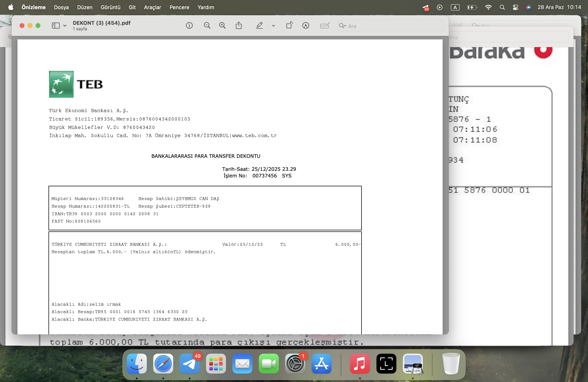This screenshot has height=382, width=588.
Task: Open the Dosya menu
Action: (61, 7)
